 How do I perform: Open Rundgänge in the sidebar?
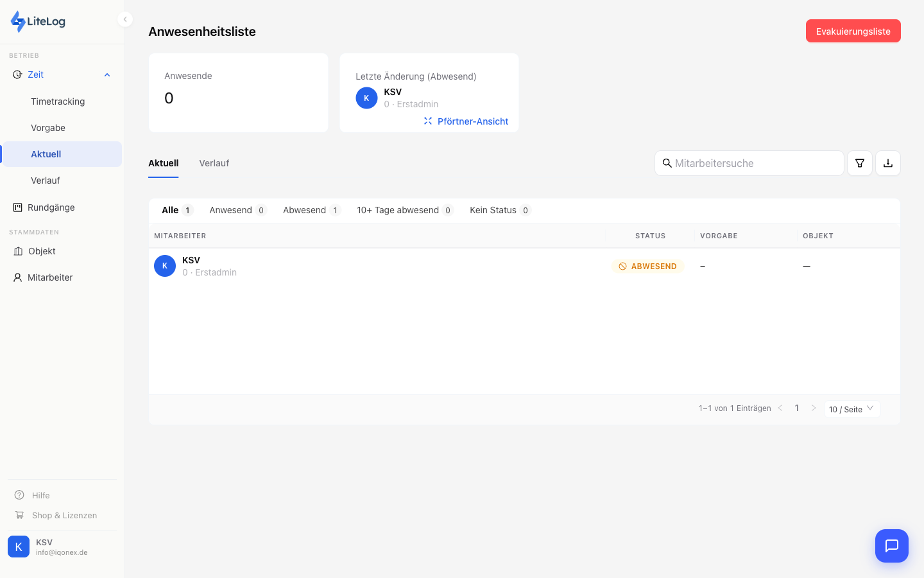click(x=51, y=207)
